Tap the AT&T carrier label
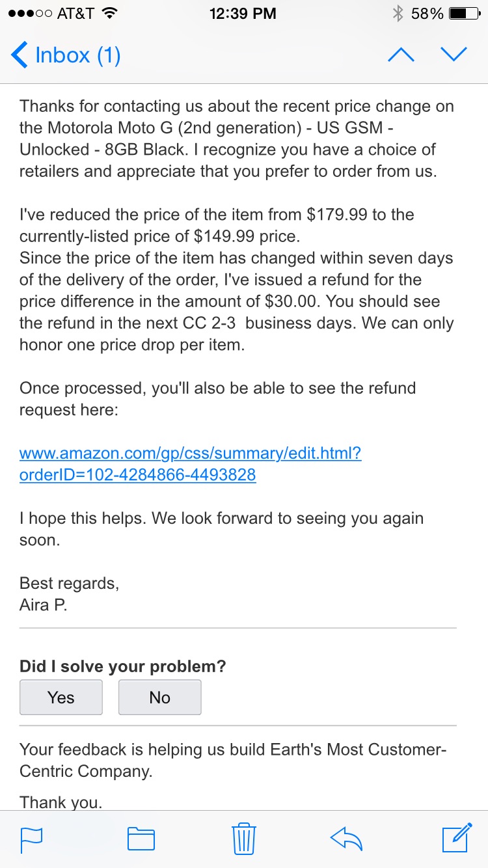 tap(75, 13)
